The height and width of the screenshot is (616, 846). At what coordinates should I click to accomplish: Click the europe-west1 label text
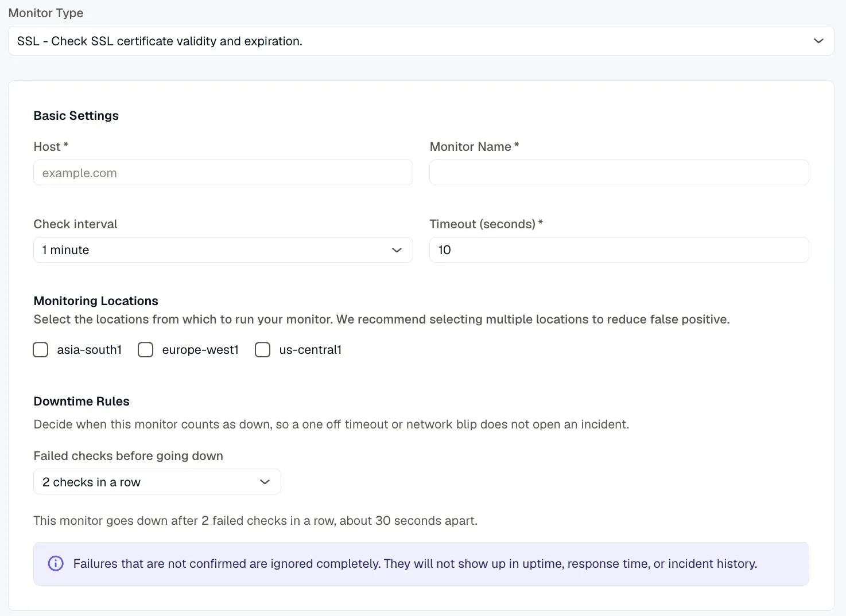pyautogui.click(x=200, y=350)
